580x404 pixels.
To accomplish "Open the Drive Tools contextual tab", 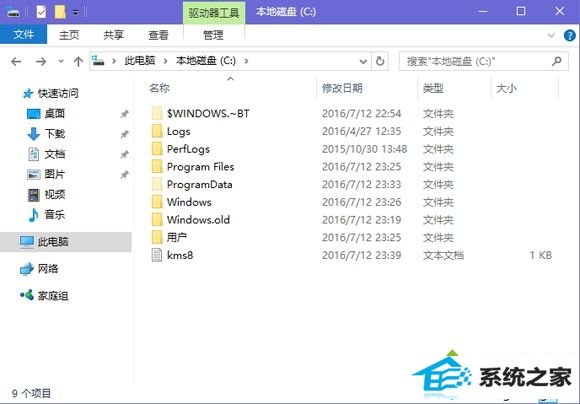I will (x=214, y=13).
